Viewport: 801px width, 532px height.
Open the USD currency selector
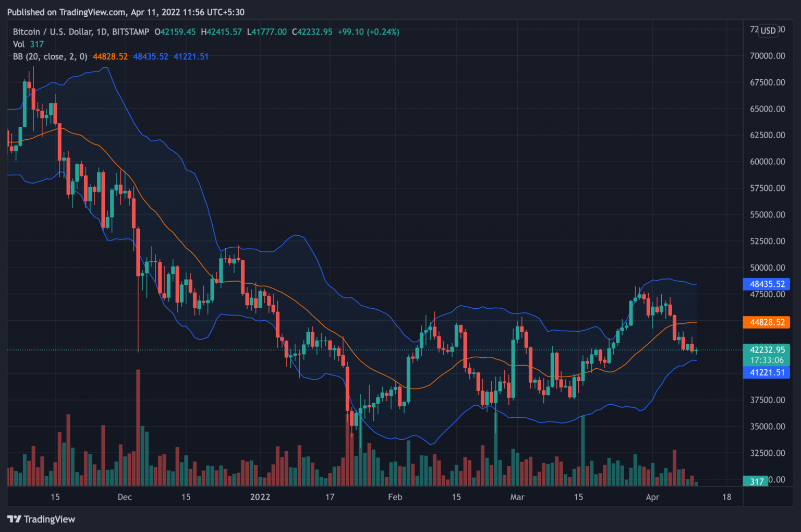click(x=768, y=30)
